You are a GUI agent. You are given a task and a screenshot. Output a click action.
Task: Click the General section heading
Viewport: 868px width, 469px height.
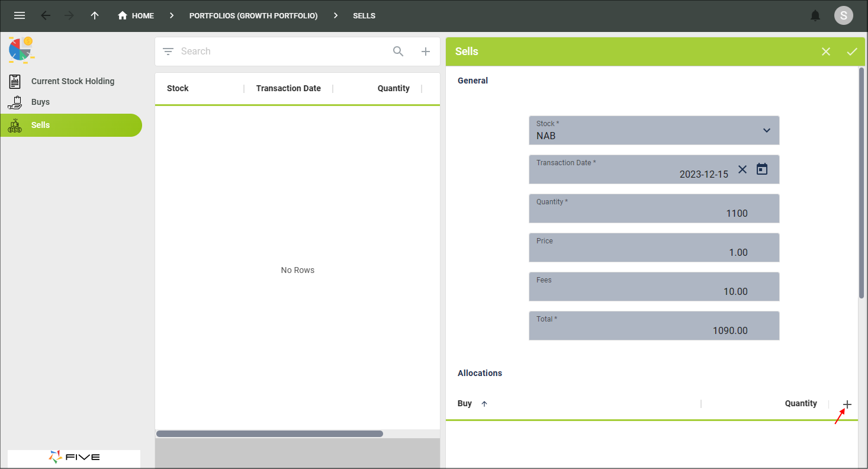pyautogui.click(x=472, y=81)
